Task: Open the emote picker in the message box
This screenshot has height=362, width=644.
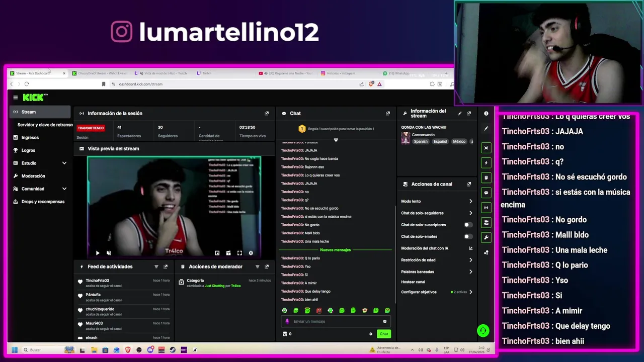Action: [385, 321]
